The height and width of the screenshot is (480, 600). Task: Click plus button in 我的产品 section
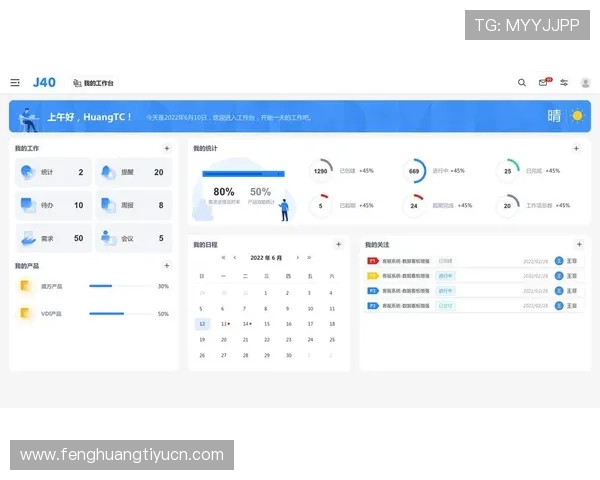tap(166, 266)
